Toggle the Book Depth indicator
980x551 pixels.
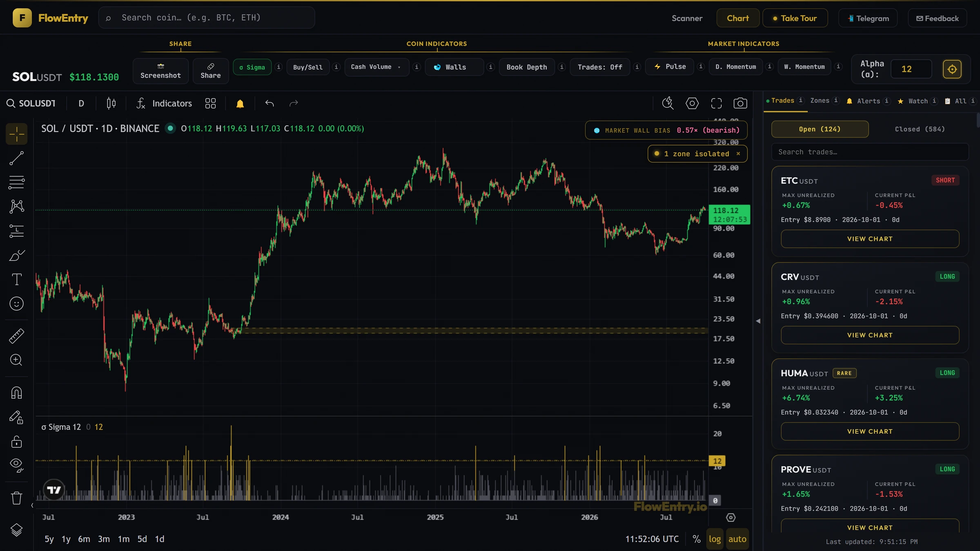click(x=527, y=67)
